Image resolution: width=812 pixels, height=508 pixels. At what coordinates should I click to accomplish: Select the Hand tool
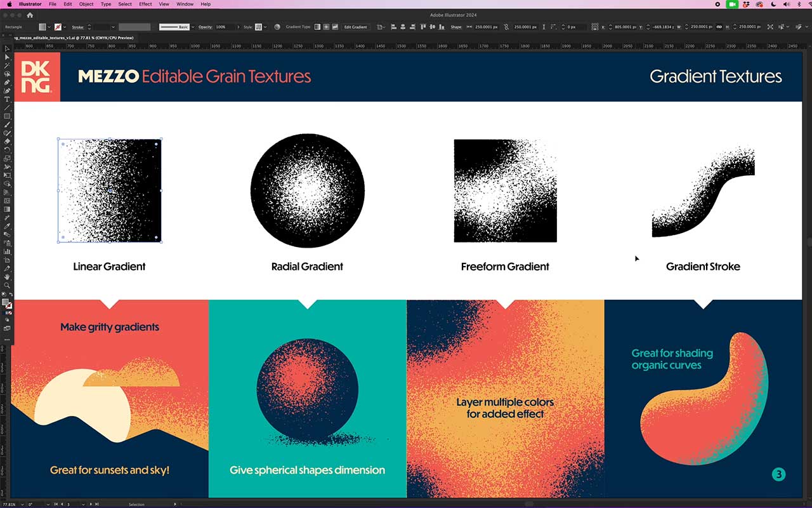[8, 277]
